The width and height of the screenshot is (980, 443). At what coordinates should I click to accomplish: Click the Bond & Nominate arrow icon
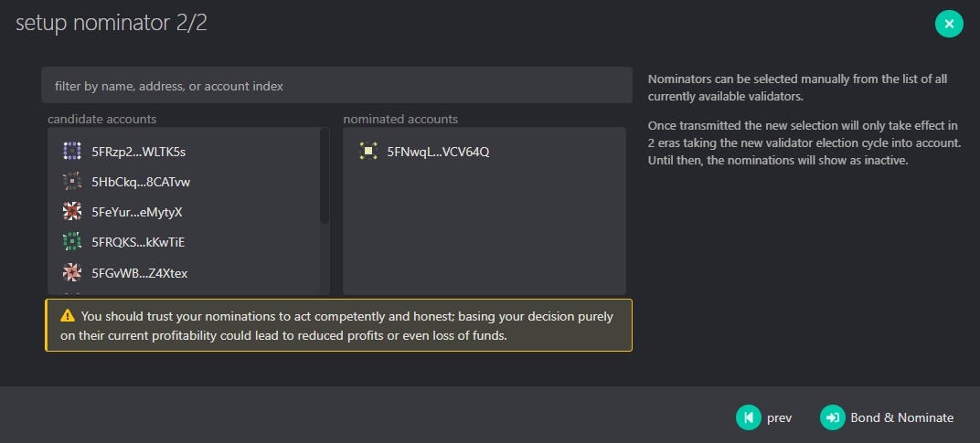[832, 417]
